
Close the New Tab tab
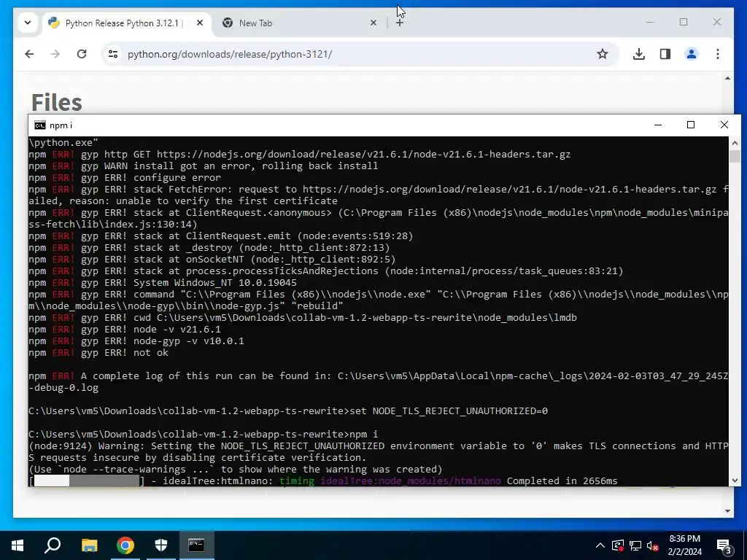pos(373,23)
